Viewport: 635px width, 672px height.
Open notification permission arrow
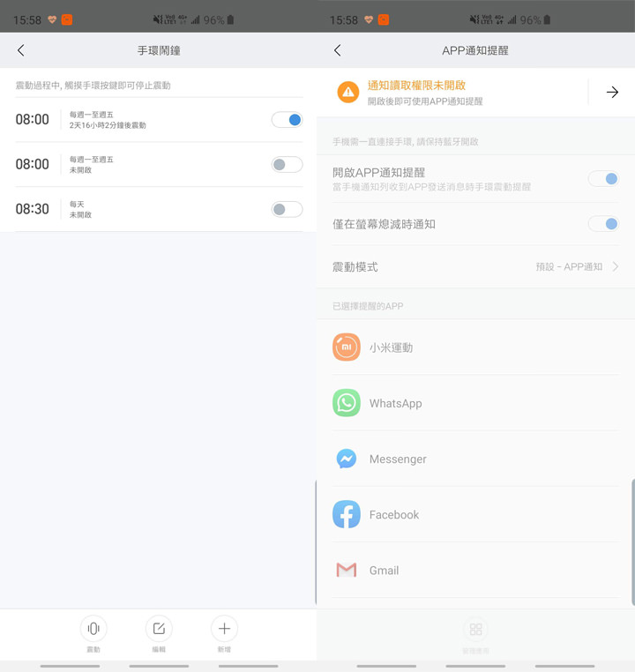click(612, 92)
